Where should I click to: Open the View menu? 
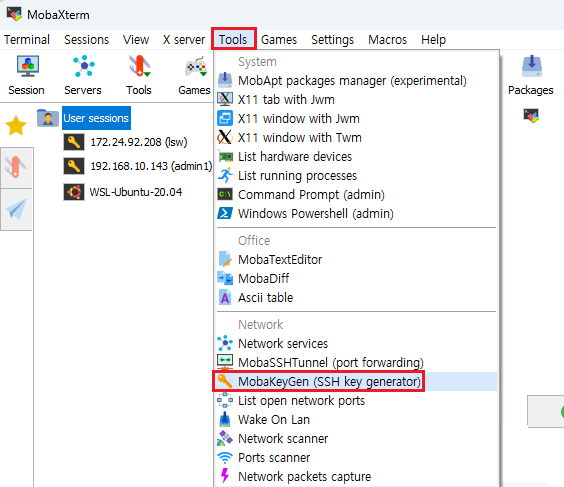tap(136, 40)
